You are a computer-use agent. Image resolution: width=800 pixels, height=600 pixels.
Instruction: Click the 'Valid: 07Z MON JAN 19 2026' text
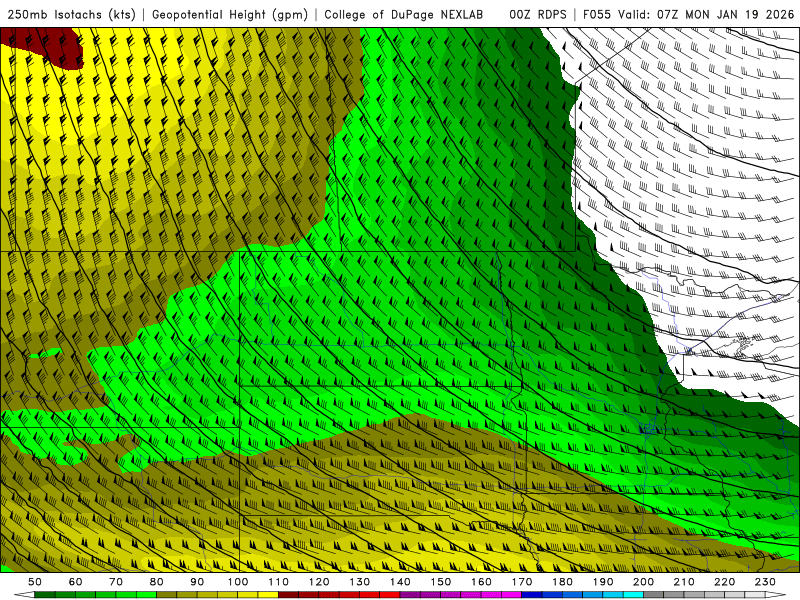[706, 15]
